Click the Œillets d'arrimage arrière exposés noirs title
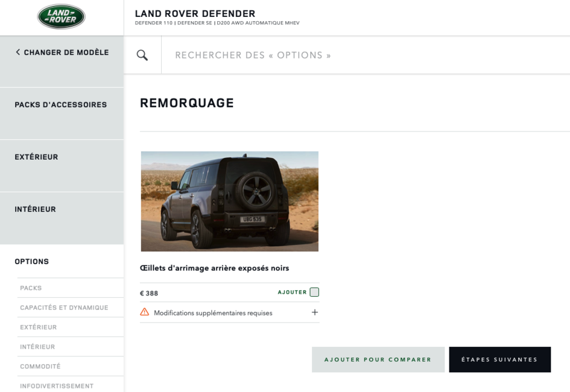This screenshot has height=392, width=570. tap(215, 268)
